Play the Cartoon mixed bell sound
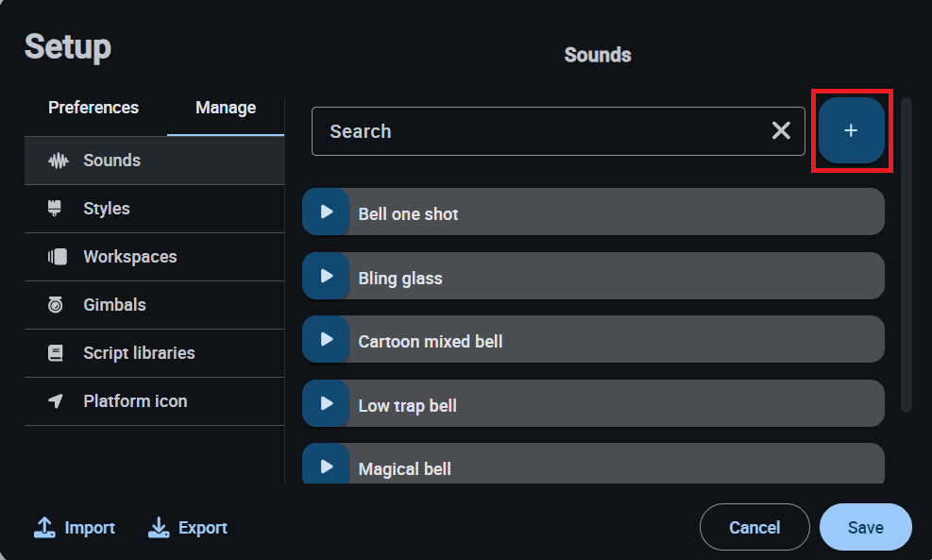 [326, 339]
